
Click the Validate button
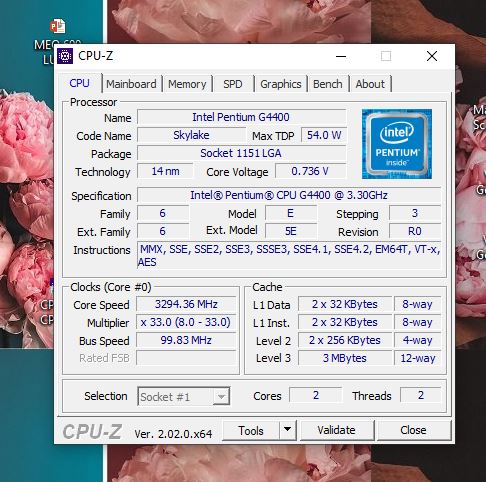tap(337, 430)
